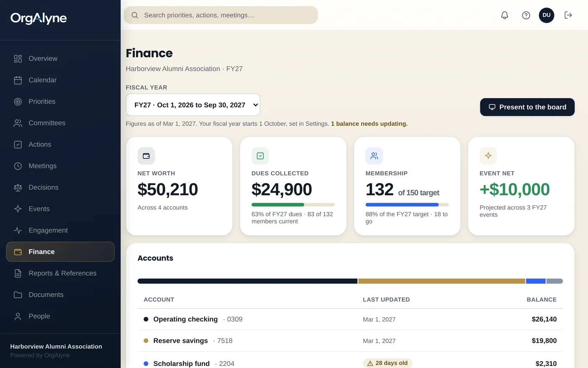Open Reports & References
The image size is (588, 368).
60,273
